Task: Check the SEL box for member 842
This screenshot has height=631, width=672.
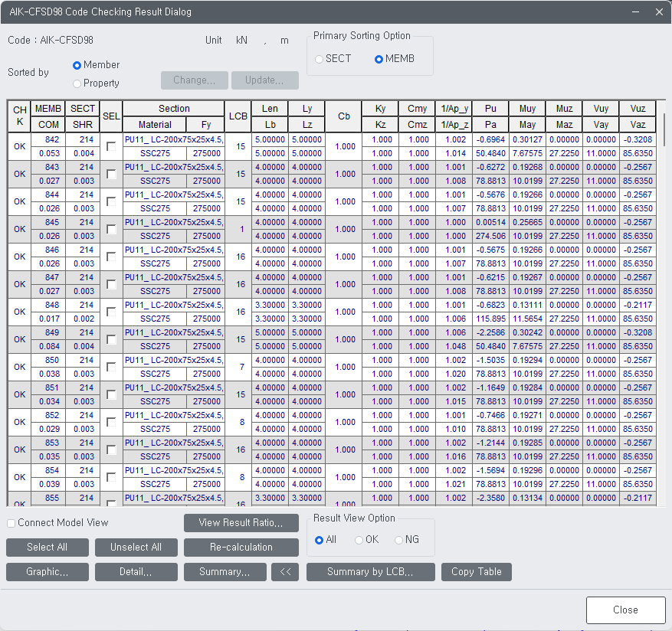Action: [110, 145]
